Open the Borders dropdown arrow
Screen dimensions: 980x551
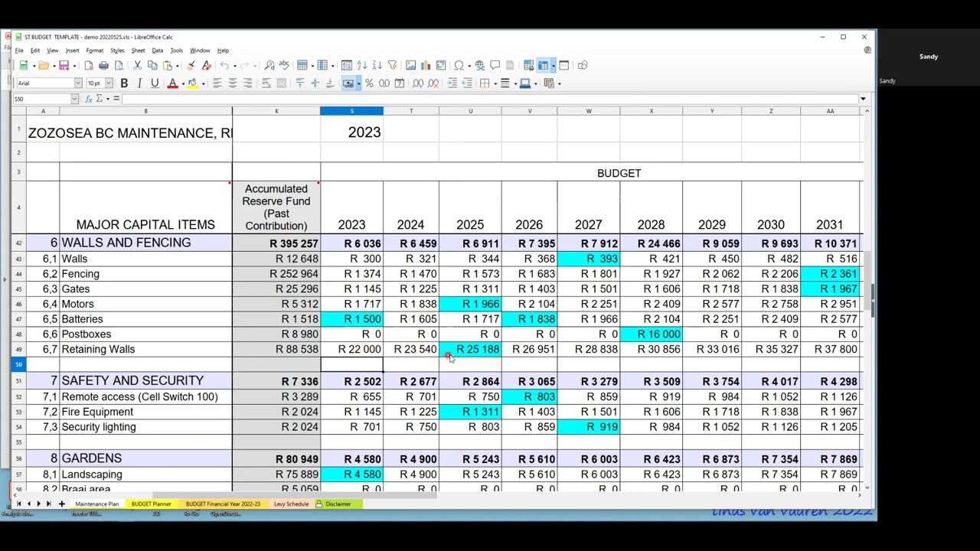495,83
